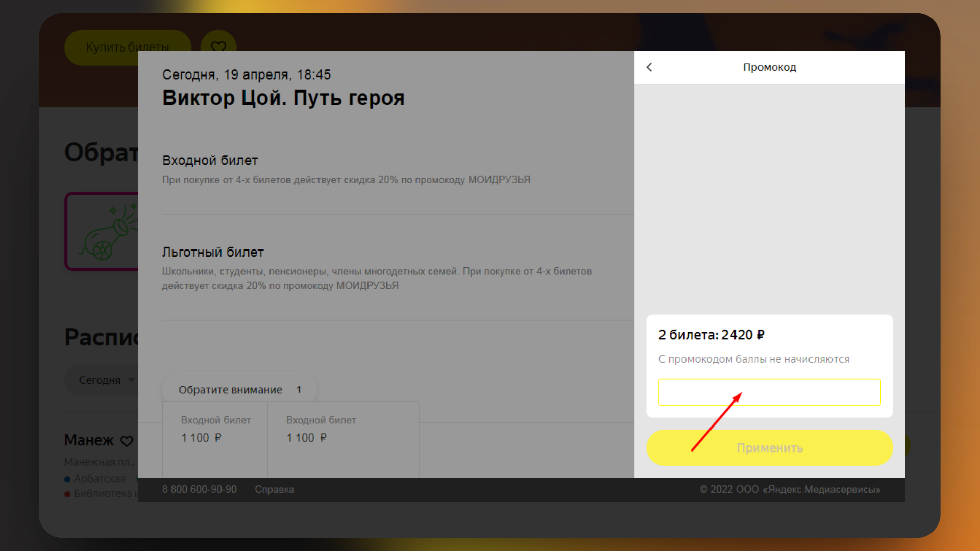This screenshot has width=980, height=551.
Task: Add event to favorites using heart icon
Action: 218,47
